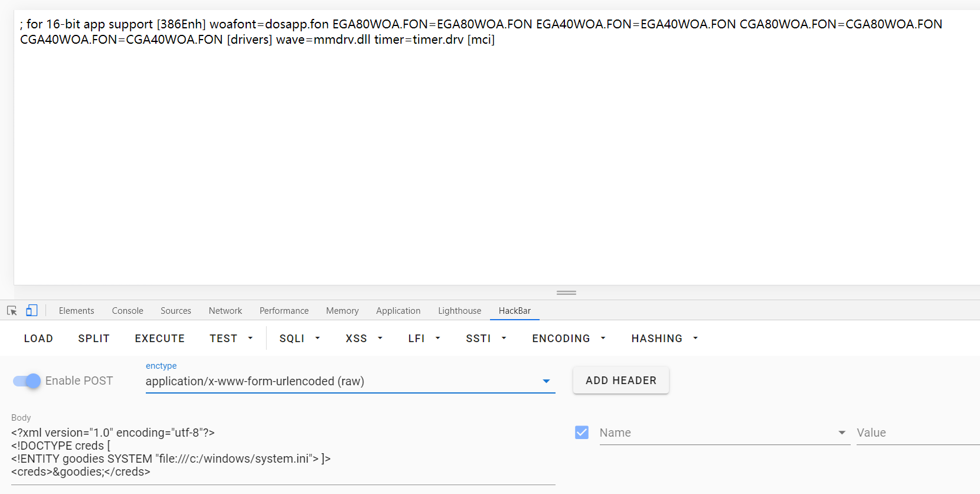Viewport: 980px width, 494px height.
Task: Toggle the Enable POST switch
Action: pos(27,381)
